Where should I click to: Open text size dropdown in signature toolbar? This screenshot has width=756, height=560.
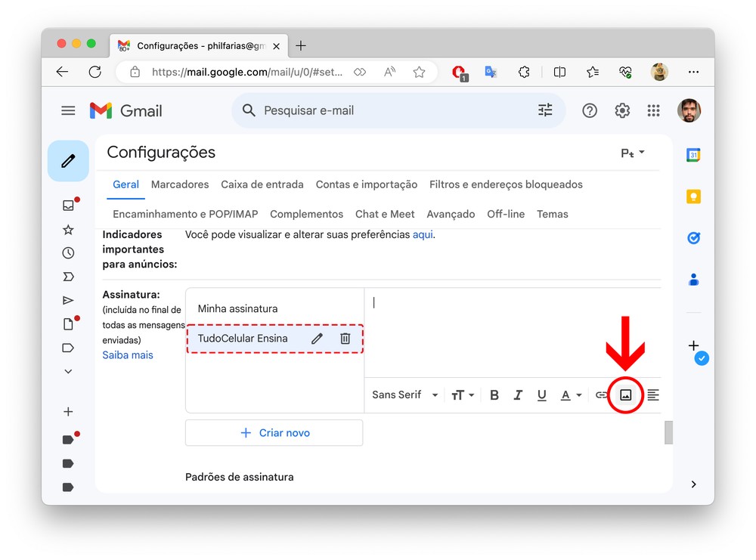pos(463,395)
